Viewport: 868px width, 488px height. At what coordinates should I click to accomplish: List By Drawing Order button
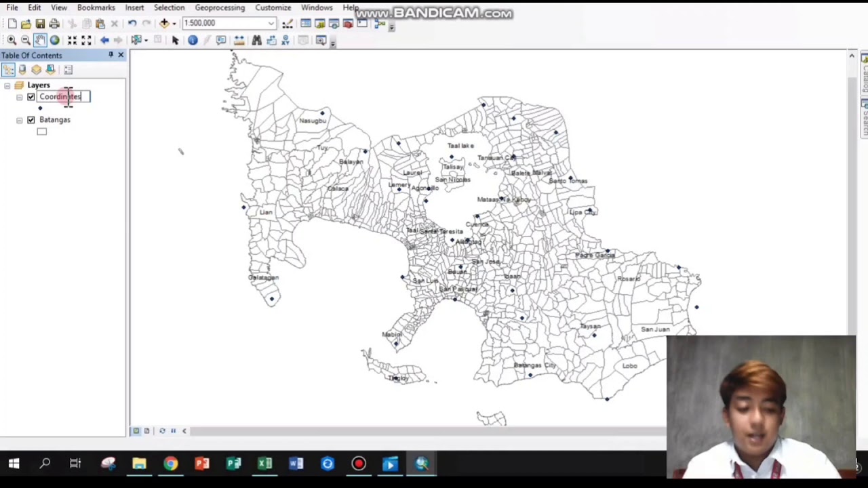pyautogui.click(x=8, y=69)
